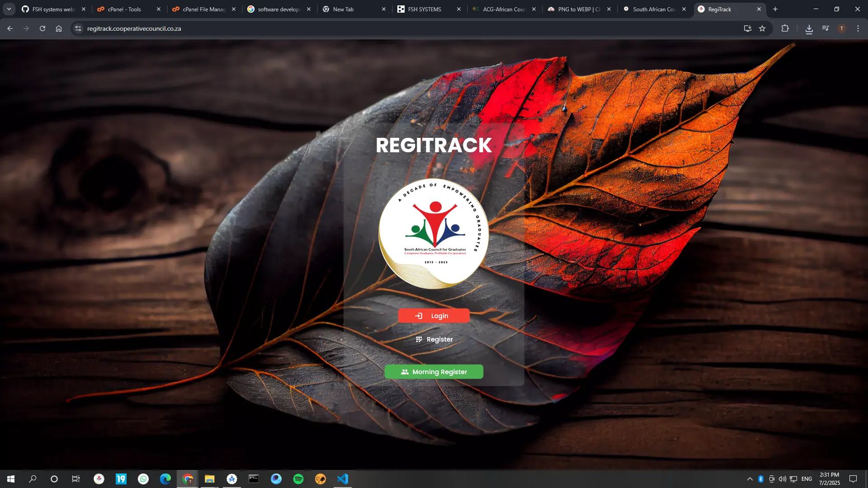The height and width of the screenshot is (488, 868).
Task: Show hidden system tray icons chevron
Action: coord(750,479)
